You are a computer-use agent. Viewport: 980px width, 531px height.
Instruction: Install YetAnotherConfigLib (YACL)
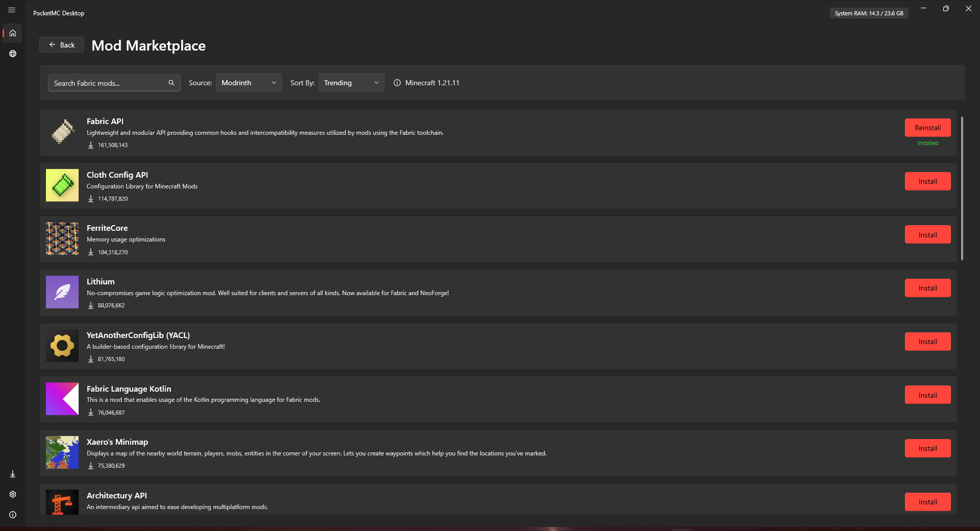pyautogui.click(x=927, y=342)
